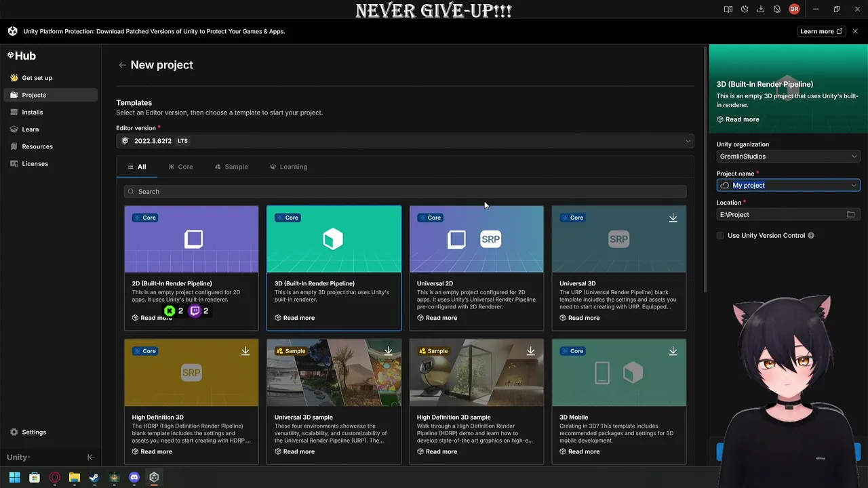
Task: Switch to the All templates tab
Action: 137,167
